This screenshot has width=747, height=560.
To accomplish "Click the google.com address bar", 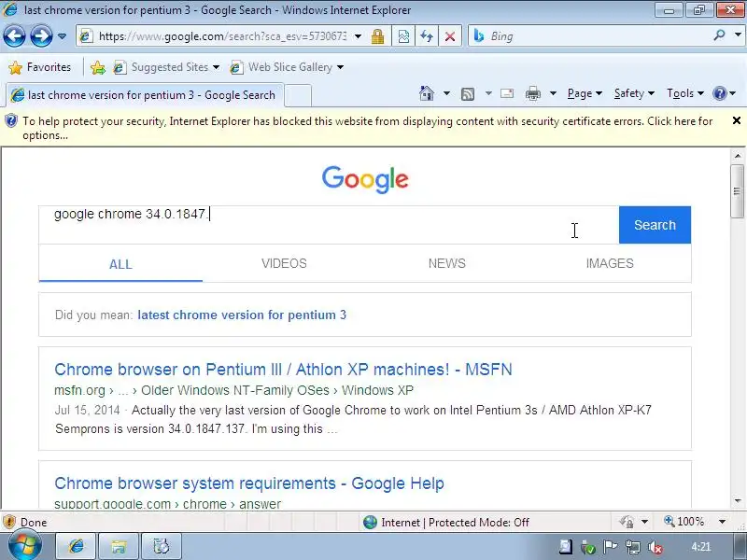I will pyautogui.click(x=221, y=36).
